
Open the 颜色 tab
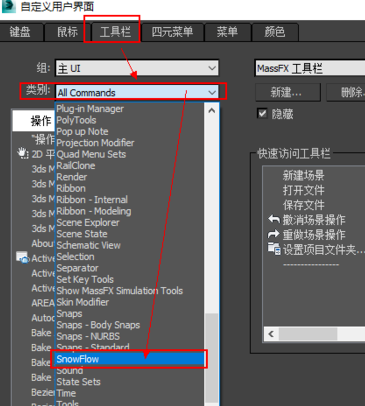coord(275,32)
